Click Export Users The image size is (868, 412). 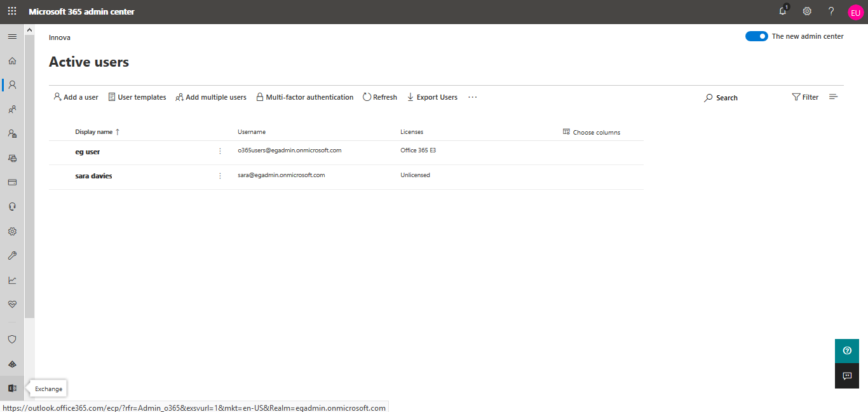point(432,97)
